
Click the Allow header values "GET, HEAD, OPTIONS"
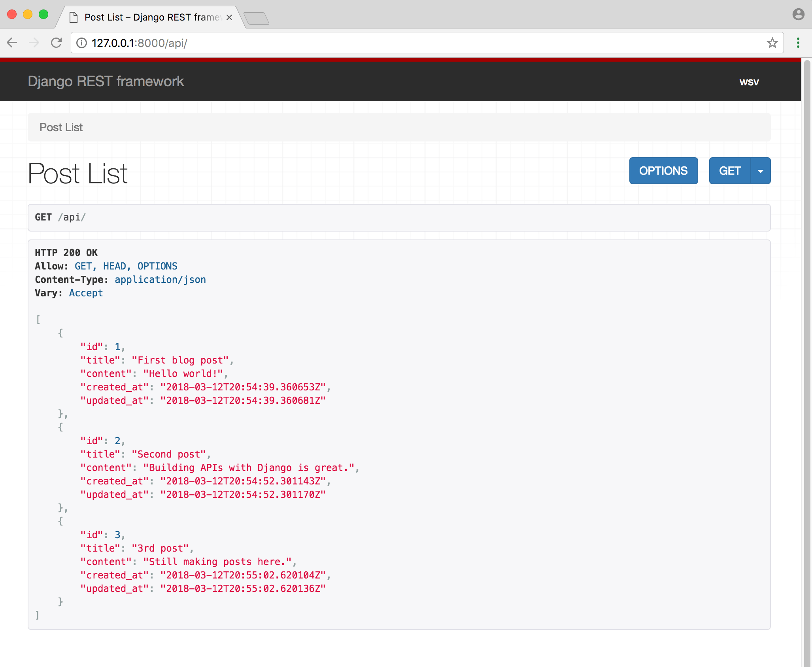coord(126,266)
